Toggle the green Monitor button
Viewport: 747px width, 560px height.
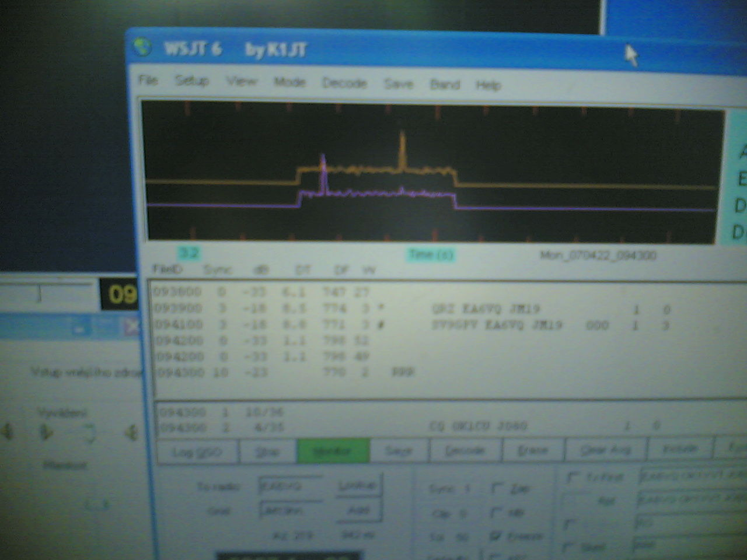pyautogui.click(x=333, y=451)
